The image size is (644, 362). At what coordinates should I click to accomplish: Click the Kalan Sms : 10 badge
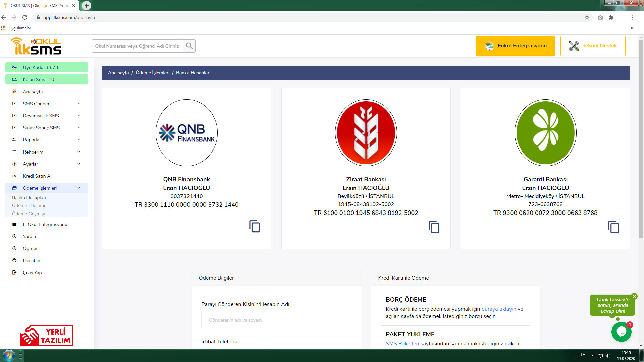click(47, 79)
